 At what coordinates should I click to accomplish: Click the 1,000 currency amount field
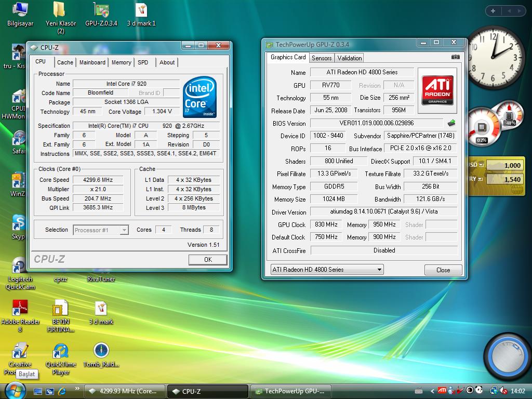(x=504, y=165)
